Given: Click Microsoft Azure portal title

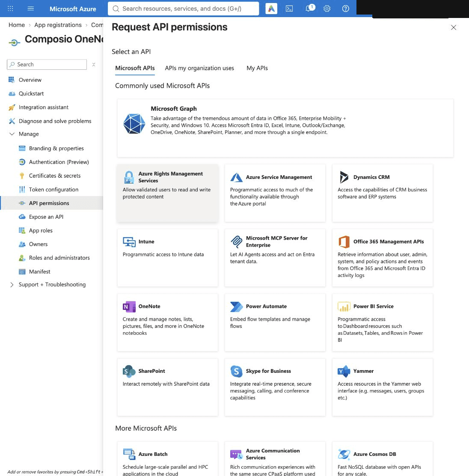Looking at the screenshot, I should [x=73, y=9].
